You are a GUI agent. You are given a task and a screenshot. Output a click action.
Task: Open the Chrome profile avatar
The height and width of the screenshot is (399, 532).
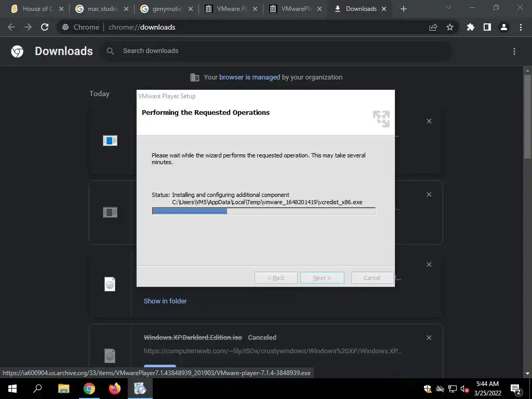click(504, 27)
